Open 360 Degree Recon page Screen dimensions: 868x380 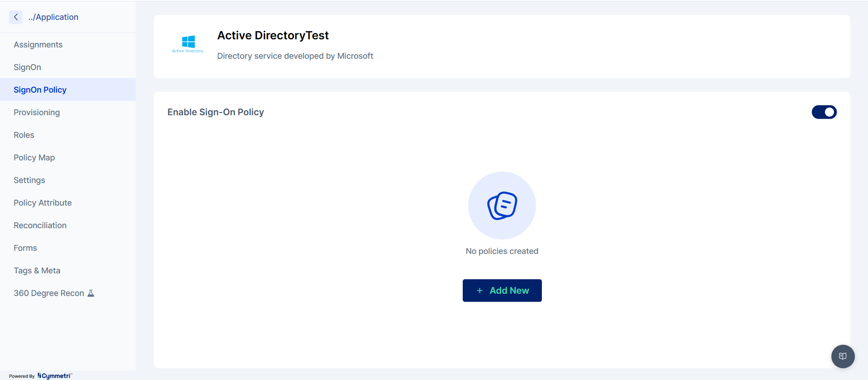point(68,293)
